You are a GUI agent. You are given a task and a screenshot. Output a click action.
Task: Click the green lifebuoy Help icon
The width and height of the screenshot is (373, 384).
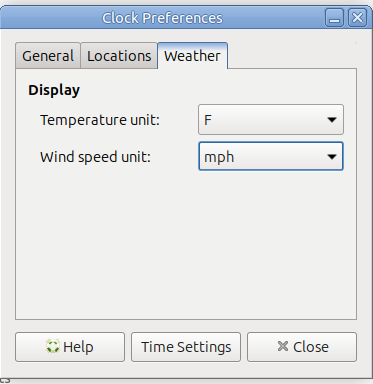[x=53, y=347]
